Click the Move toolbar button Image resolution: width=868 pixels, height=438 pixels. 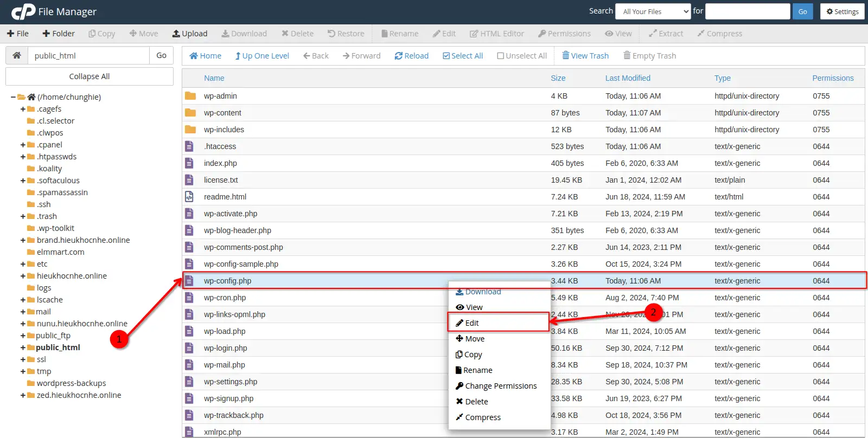[x=144, y=34]
